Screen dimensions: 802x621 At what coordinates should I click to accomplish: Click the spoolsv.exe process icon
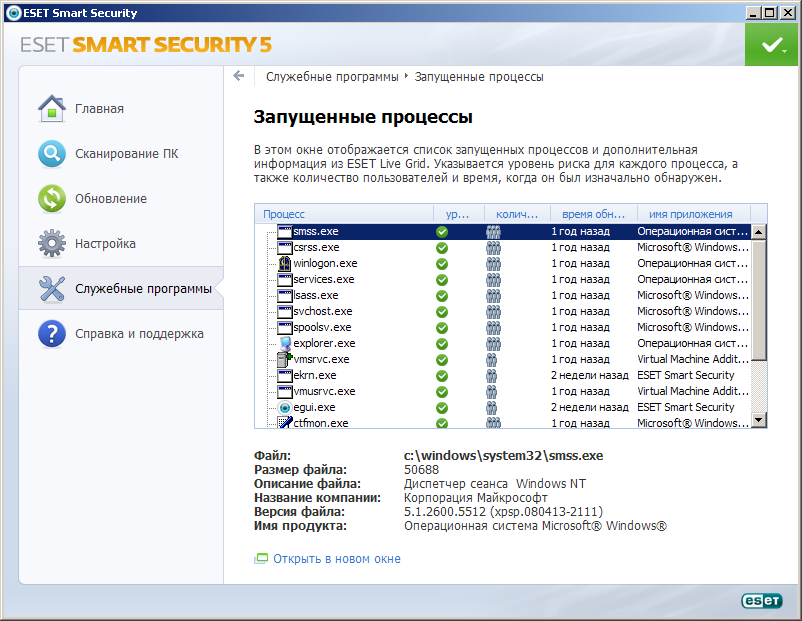284,327
